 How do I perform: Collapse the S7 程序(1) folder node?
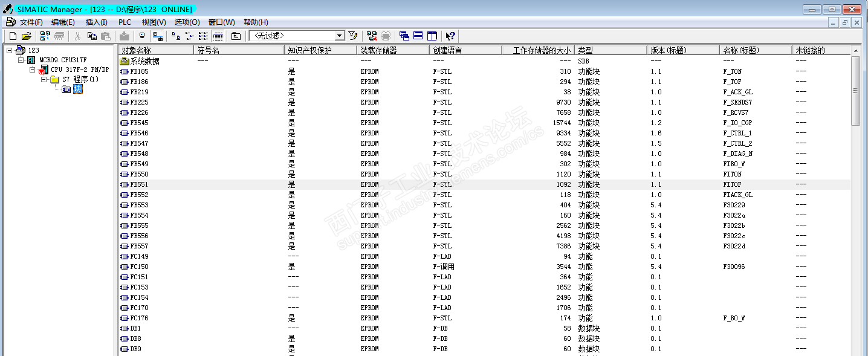44,79
